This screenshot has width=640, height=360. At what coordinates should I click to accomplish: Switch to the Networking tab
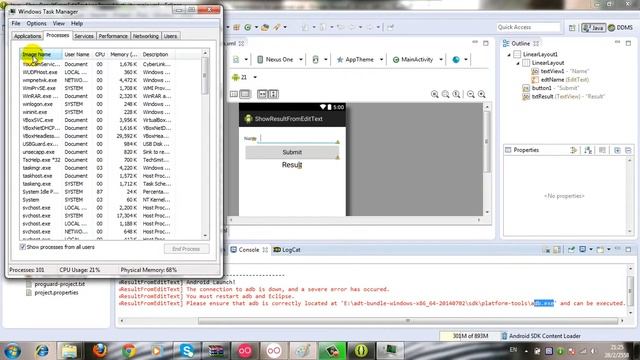(146, 36)
